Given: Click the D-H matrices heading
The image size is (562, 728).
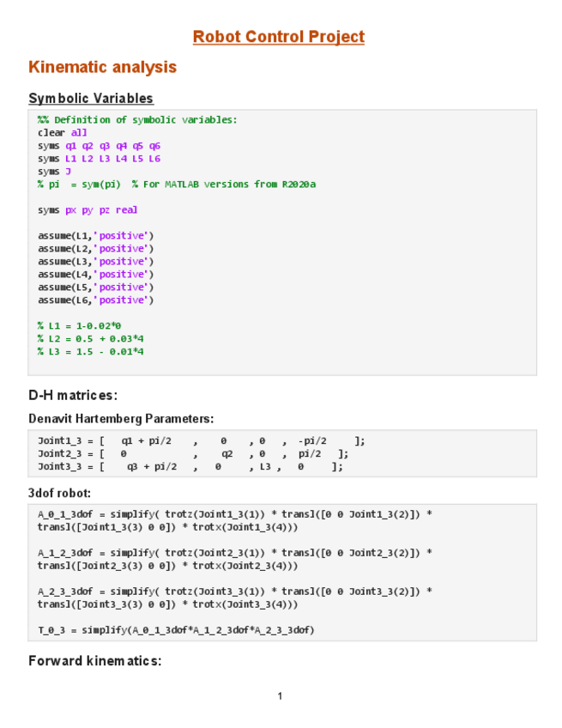Looking at the screenshot, I should coord(72,396).
